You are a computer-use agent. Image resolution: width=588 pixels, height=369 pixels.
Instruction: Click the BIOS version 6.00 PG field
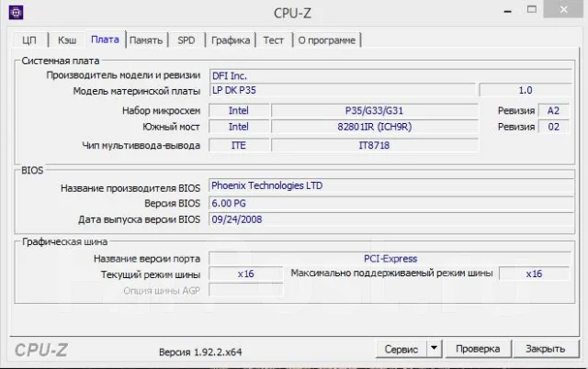coord(391,203)
